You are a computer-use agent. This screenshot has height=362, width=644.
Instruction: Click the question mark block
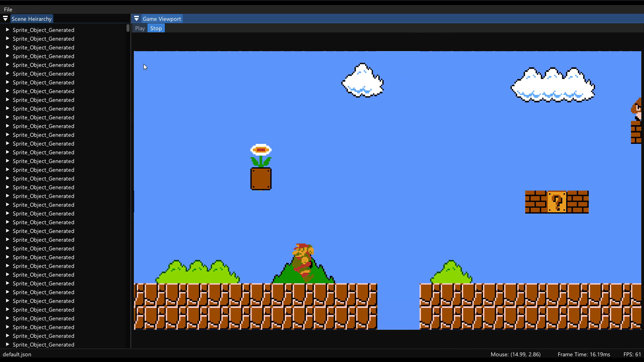(x=557, y=202)
